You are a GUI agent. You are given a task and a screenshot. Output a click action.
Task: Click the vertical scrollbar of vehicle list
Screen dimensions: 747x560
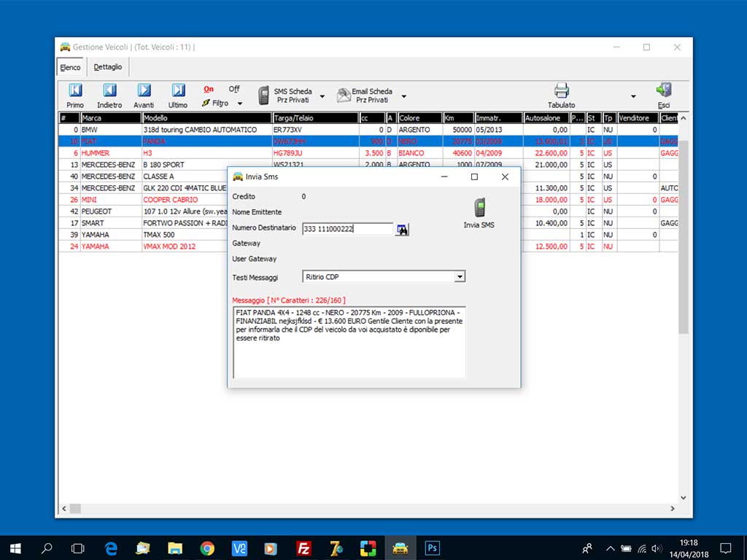tap(683, 237)
